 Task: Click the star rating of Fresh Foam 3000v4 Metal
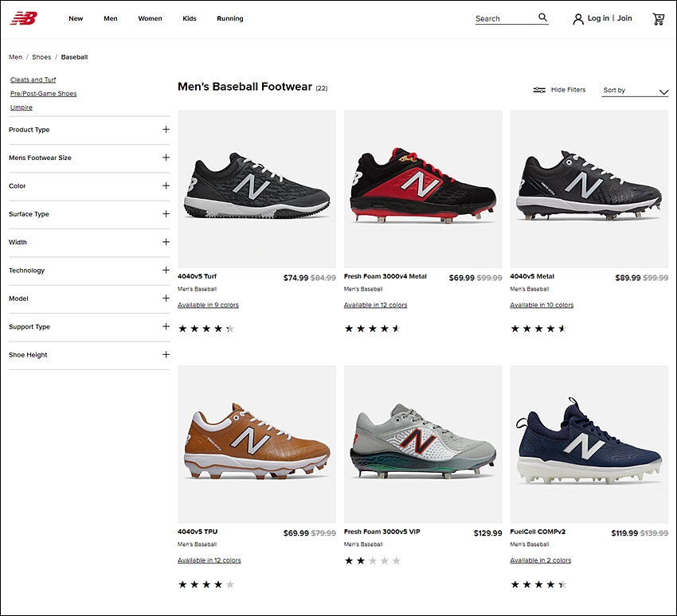tap(373, 329)
